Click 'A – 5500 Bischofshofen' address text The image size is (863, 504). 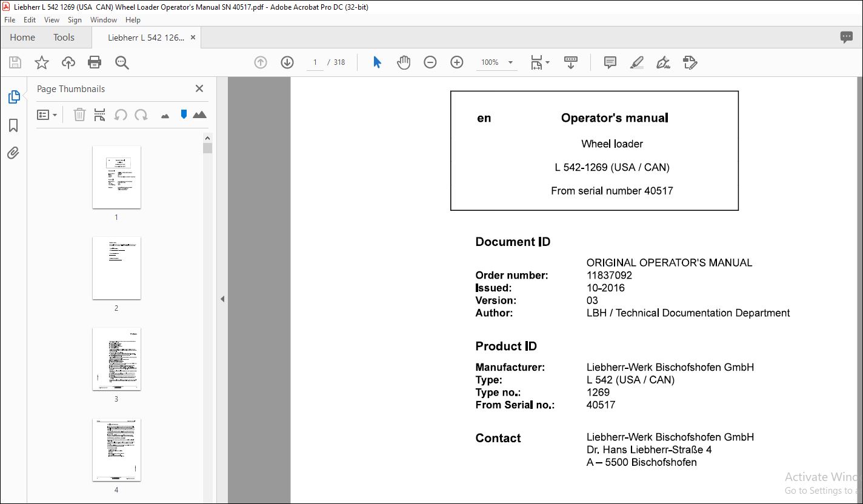tap(641, 462)
